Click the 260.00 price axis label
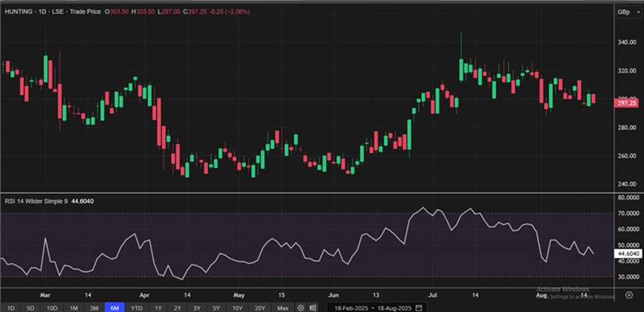The image size is (644, 312). [x=627, y=156]
